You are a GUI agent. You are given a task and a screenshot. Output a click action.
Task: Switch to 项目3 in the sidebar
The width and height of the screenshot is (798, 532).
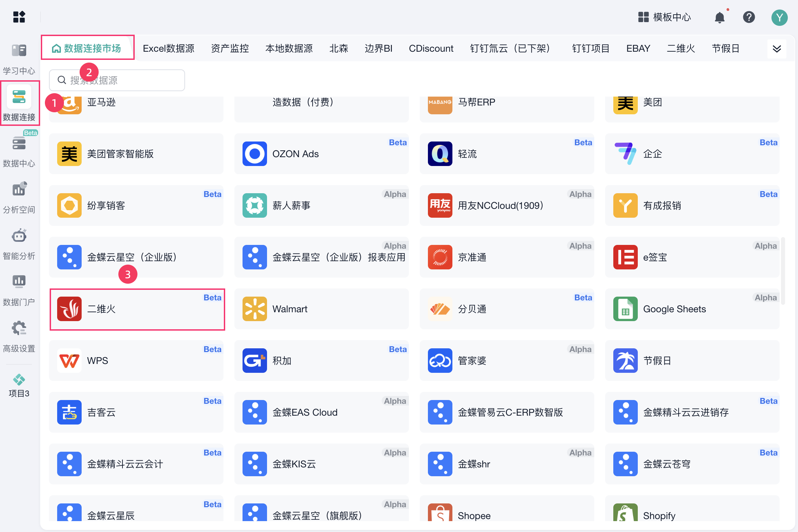point(19,386)
